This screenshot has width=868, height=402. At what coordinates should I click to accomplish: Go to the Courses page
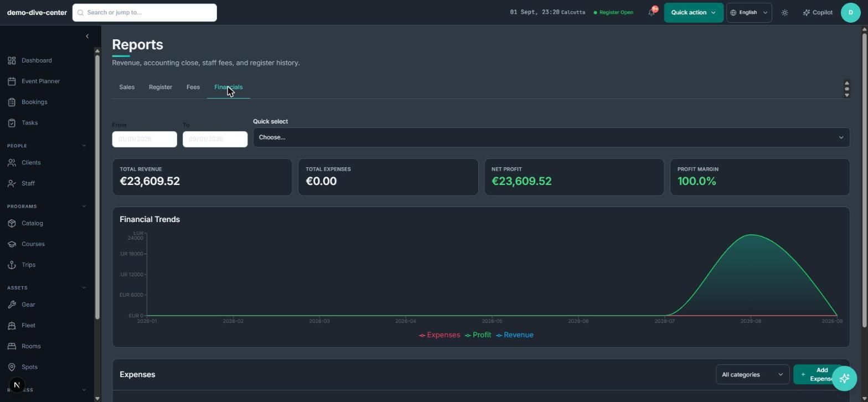coord(33,244)
